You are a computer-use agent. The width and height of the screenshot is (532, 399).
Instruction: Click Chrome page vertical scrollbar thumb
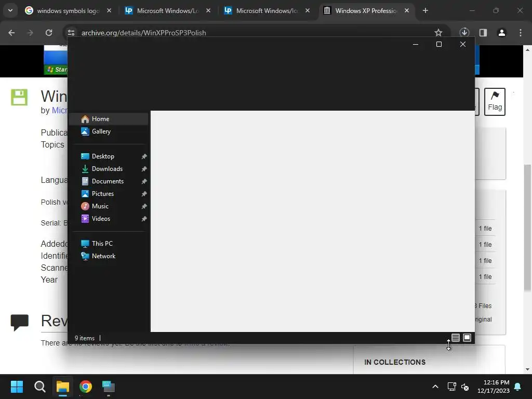pos(527,228)
